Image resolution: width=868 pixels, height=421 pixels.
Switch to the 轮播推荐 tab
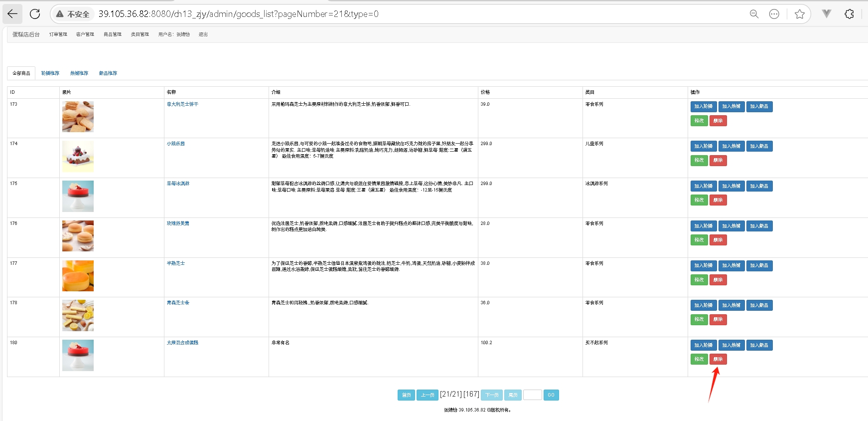50,73
